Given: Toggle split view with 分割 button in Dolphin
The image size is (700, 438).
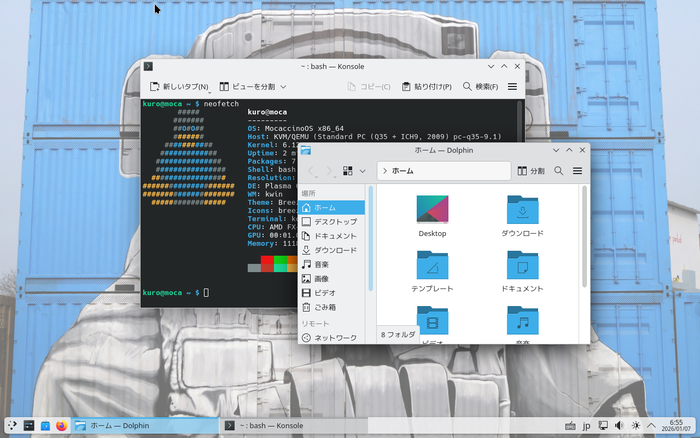Looking at the screenshot, I should pyautogui.click(x=530, y=171).
